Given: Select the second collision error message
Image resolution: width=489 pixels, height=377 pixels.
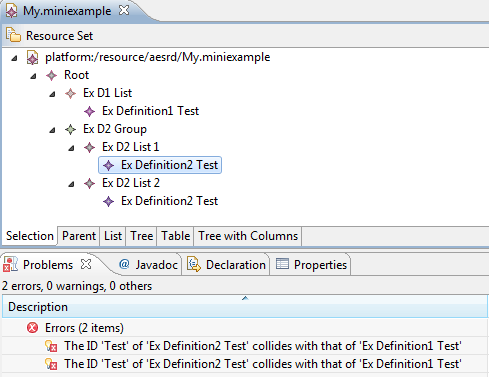Looking at the screenshot, I should 263,364.
